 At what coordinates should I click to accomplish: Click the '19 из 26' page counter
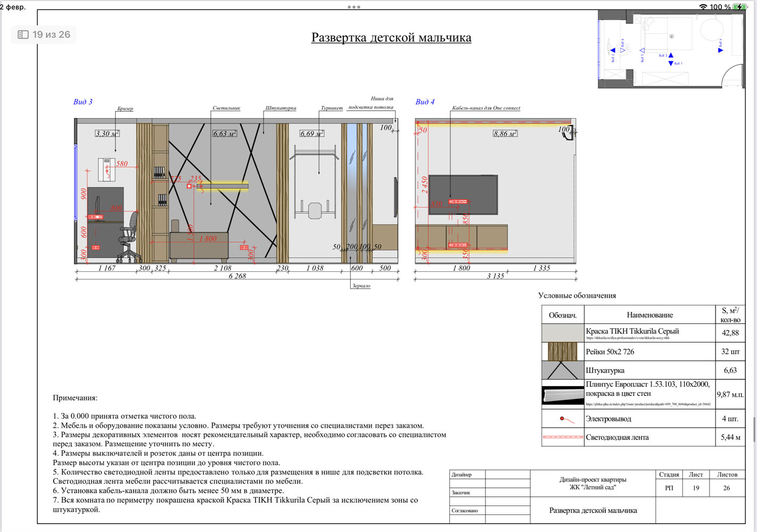(51, 35)
